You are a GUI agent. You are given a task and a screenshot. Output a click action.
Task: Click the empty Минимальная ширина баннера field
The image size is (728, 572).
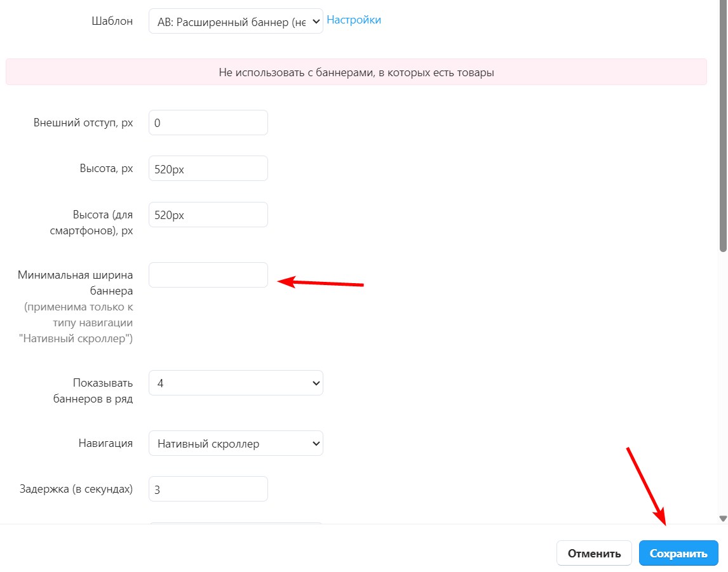point(208,275)
